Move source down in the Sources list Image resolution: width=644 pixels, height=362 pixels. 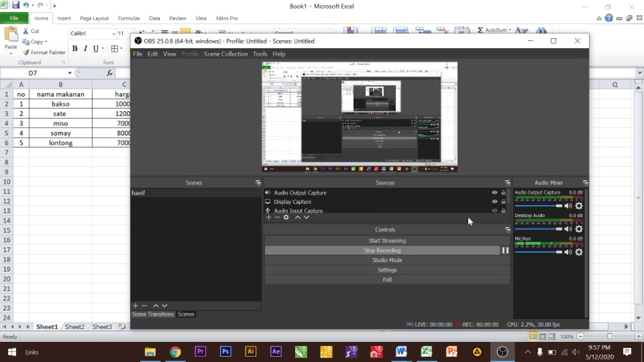[306, 217]
